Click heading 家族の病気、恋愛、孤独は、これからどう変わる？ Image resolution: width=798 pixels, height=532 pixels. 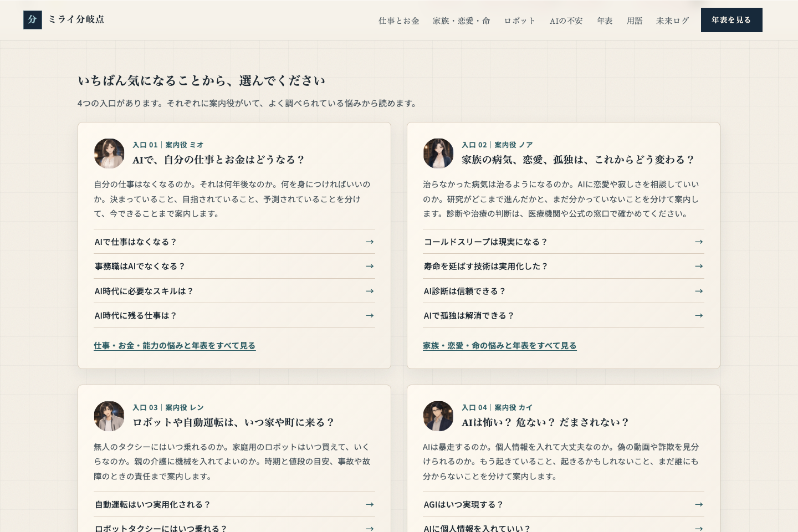(x=579, y=160)
